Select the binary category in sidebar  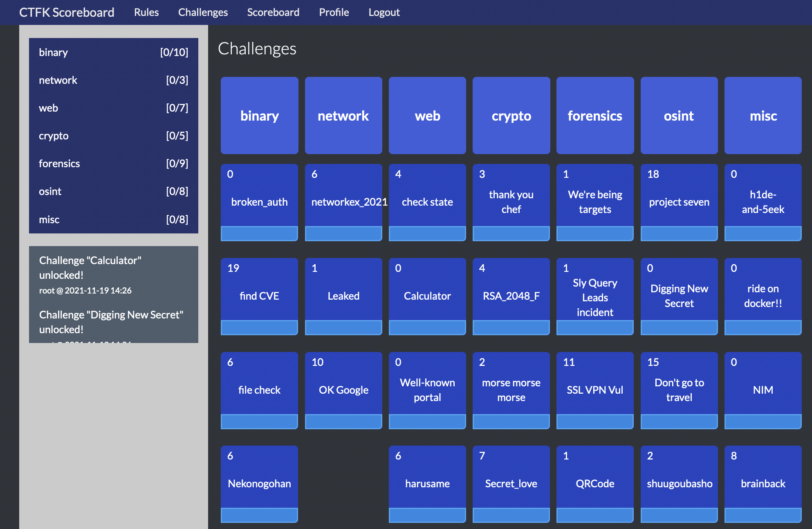pos(113,52)
